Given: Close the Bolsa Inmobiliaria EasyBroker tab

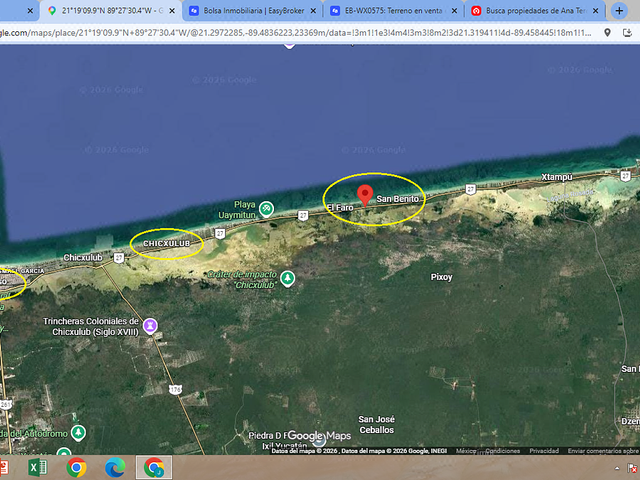Looking at the screenshot, I should coord(313,11).
